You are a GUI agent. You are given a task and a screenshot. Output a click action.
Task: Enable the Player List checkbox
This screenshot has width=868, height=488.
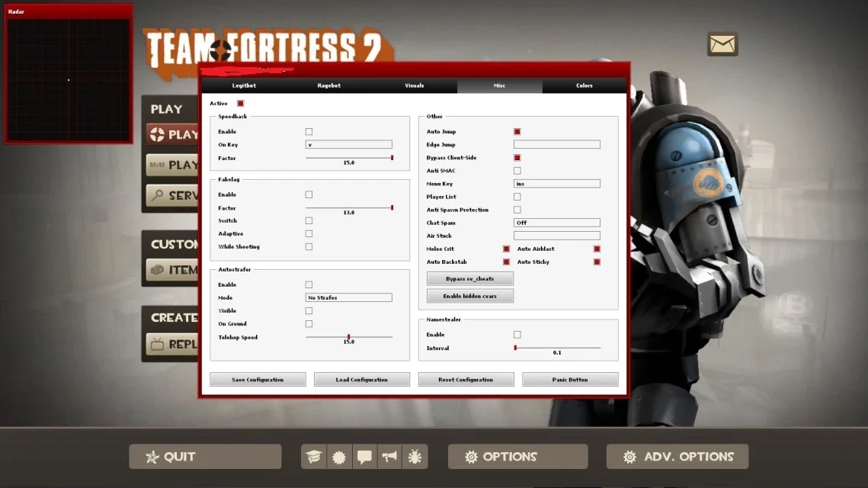coord(517,197)
